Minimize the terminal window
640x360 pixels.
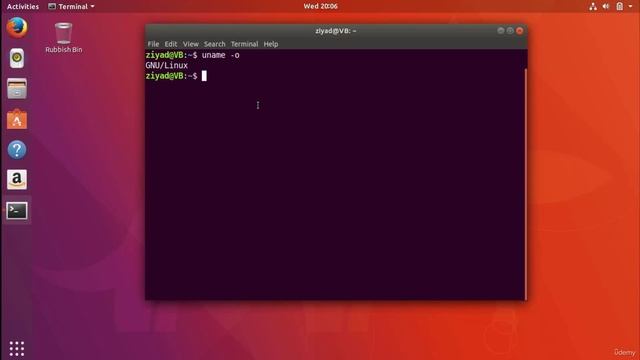pos(500,31)
